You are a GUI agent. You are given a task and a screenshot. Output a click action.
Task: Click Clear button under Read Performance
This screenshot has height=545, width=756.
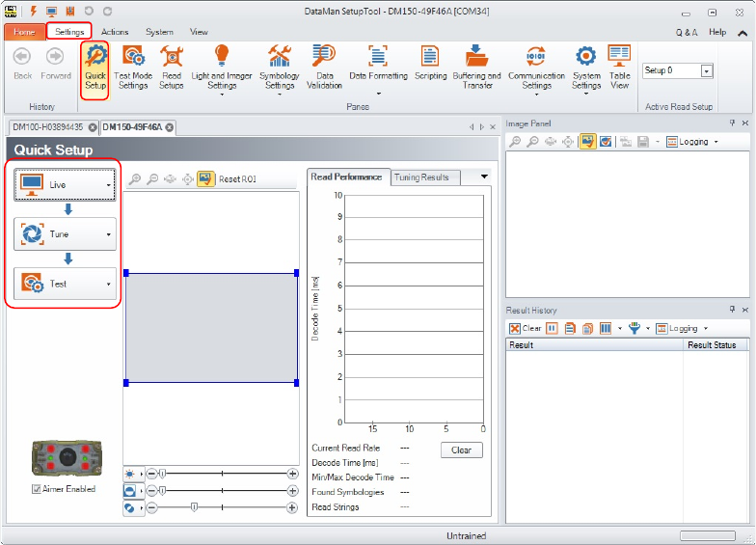(461, 450)
